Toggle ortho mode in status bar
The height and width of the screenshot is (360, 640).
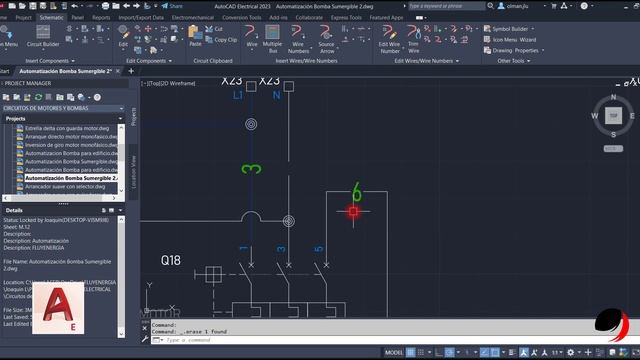tap(439, 352)
